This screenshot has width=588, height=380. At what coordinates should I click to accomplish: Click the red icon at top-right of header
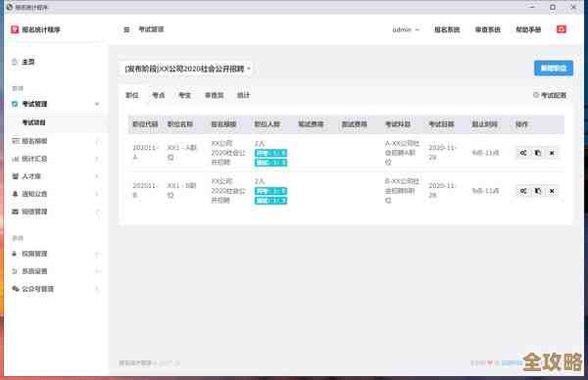[561, 29]
